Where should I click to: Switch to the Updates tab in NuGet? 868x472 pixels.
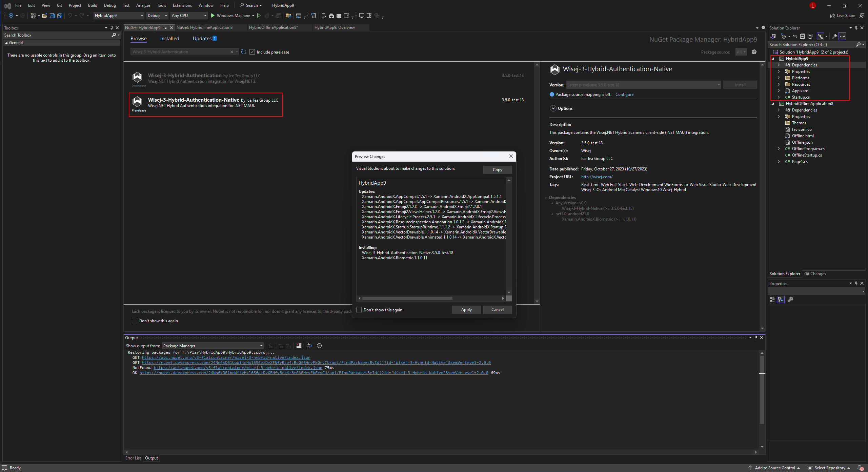pyautogui.click(x=204, y=39)
